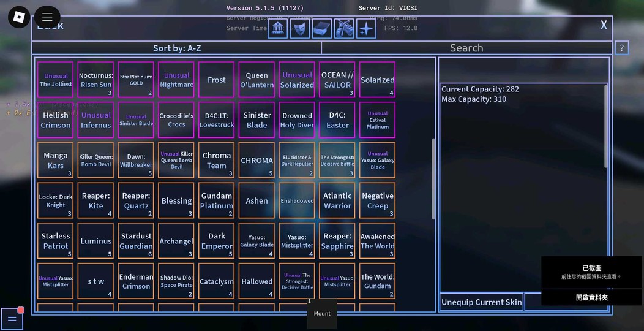Image resolution: width=644 pixels, height=331 pixels.
Task: Click the Search field
Action: (466, 48)
